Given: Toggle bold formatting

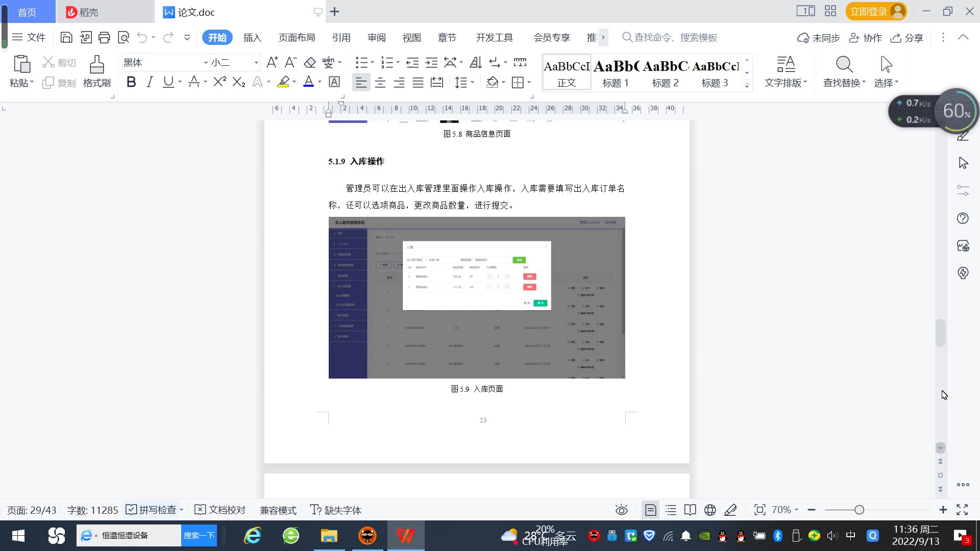Looking at the screenshot, I should [131, 82].
